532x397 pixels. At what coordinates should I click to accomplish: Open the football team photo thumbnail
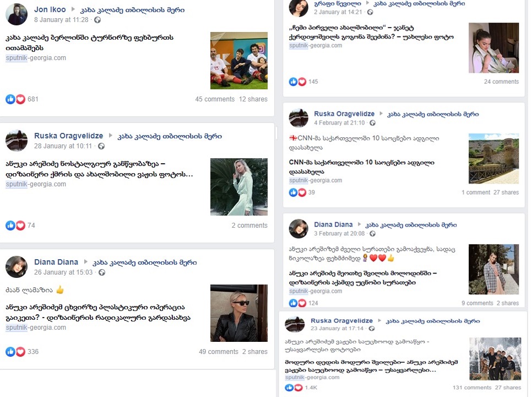tap(239, 61)
